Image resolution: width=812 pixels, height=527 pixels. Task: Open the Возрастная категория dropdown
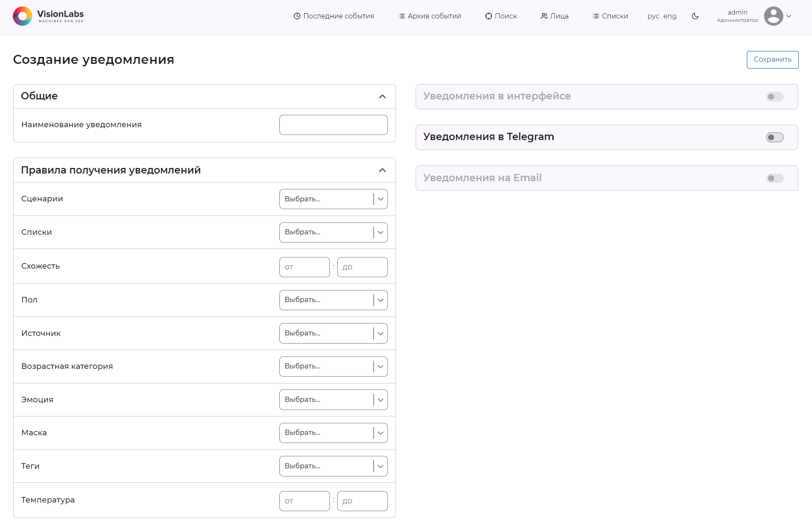click(333, 366)
